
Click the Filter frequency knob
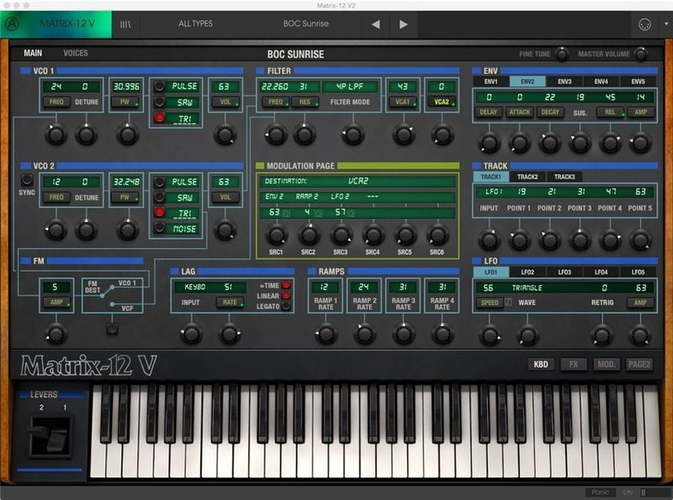coord(276,135)
